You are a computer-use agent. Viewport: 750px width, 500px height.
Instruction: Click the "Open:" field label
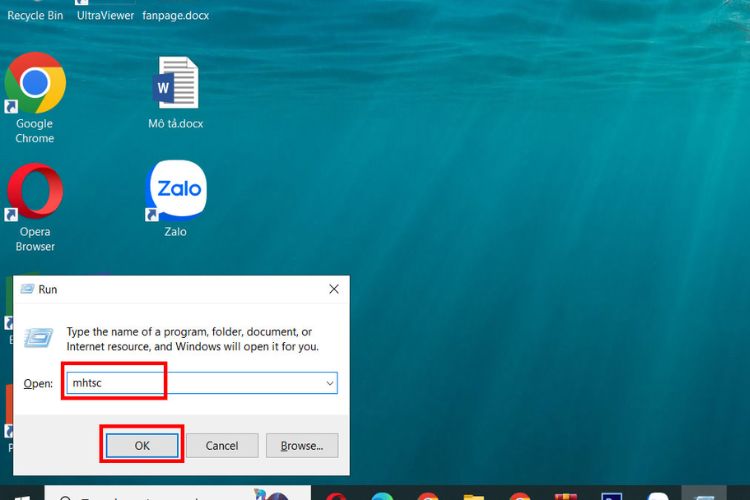[38, 384]
